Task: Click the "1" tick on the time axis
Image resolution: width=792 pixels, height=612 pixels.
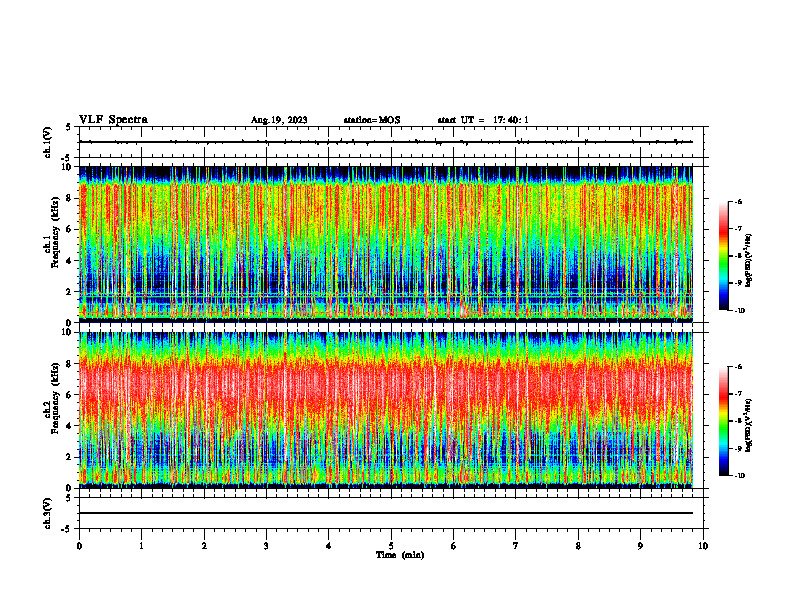Action: [141, 546]
